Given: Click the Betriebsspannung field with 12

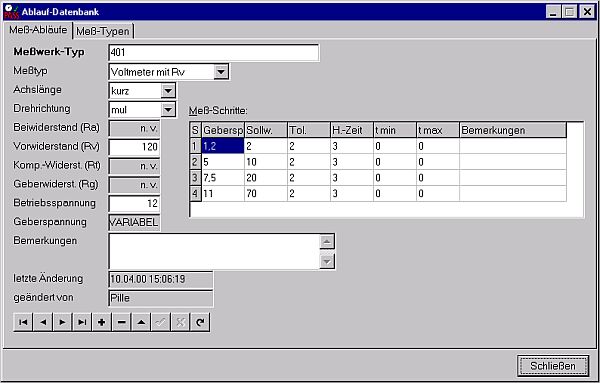Looking at the screenshot, I should (x=134, y=204).
